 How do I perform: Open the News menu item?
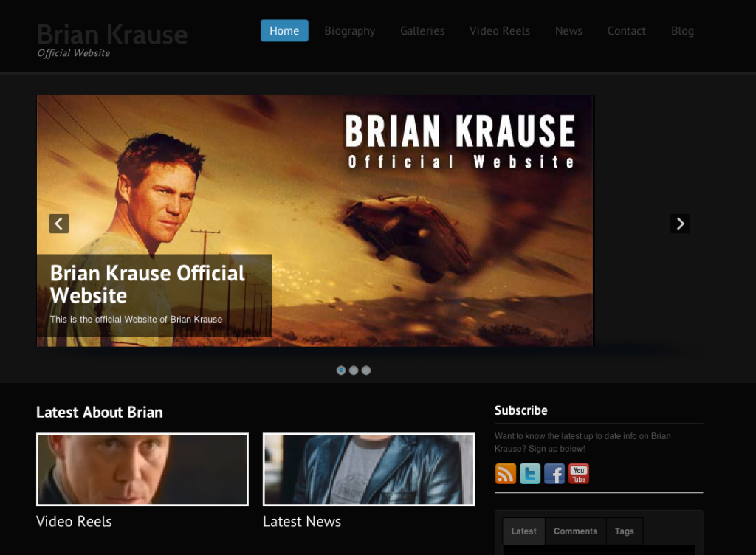568,31
